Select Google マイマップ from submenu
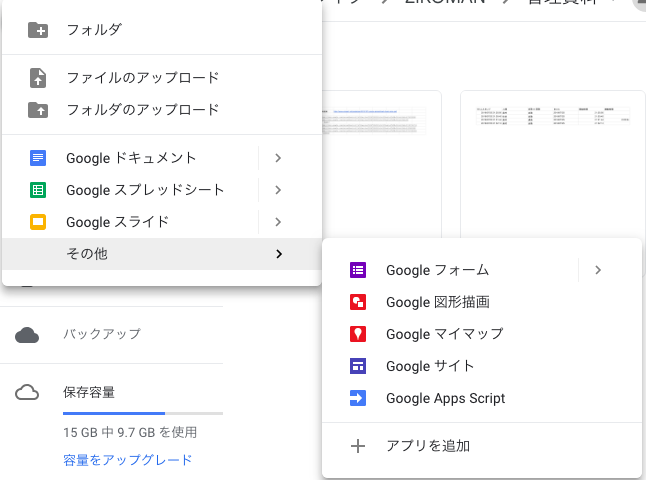Image resolution: width=646 pixels, height=480 pixels. coord(482,334)
